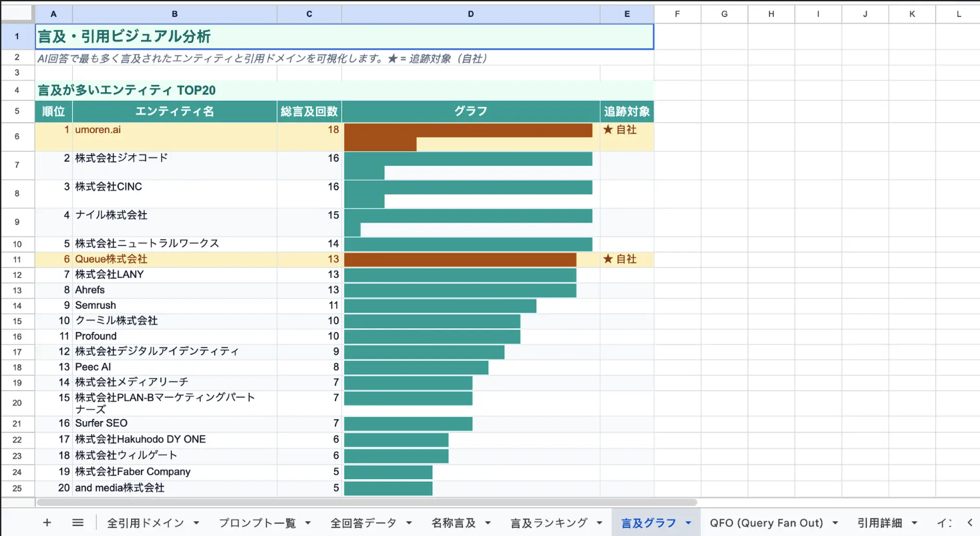This screenshot has height=536, width=980.
Task: Select row 1 header
Action: click(17, 36)
